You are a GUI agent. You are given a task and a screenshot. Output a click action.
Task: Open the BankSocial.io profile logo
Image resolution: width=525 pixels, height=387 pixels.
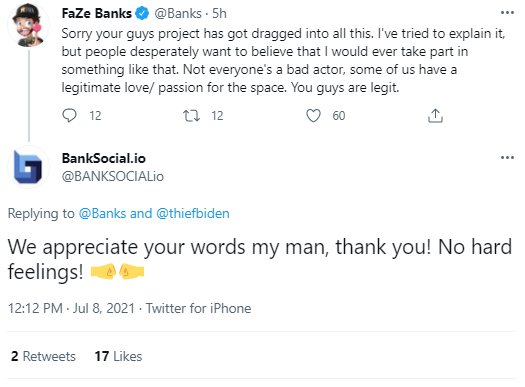pyautogui.click(x=28, y=167)
